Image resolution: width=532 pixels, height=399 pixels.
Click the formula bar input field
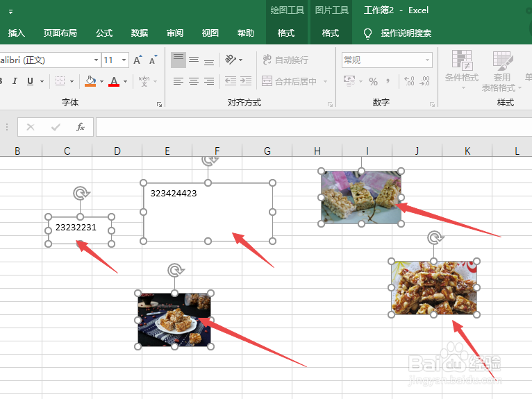314,127
